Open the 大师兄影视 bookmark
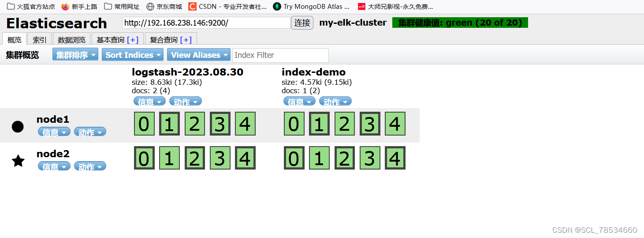 point(395,7)
